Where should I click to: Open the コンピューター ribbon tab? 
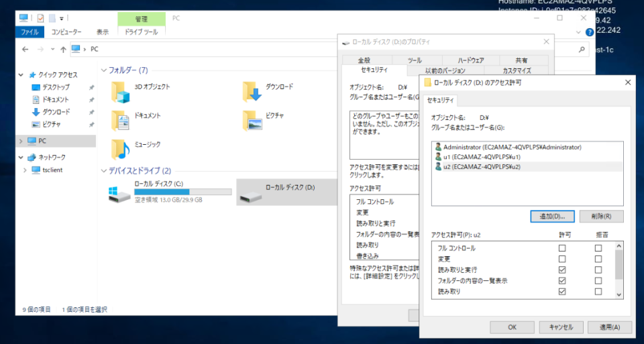pyautogui.click(x=66, y=32)
